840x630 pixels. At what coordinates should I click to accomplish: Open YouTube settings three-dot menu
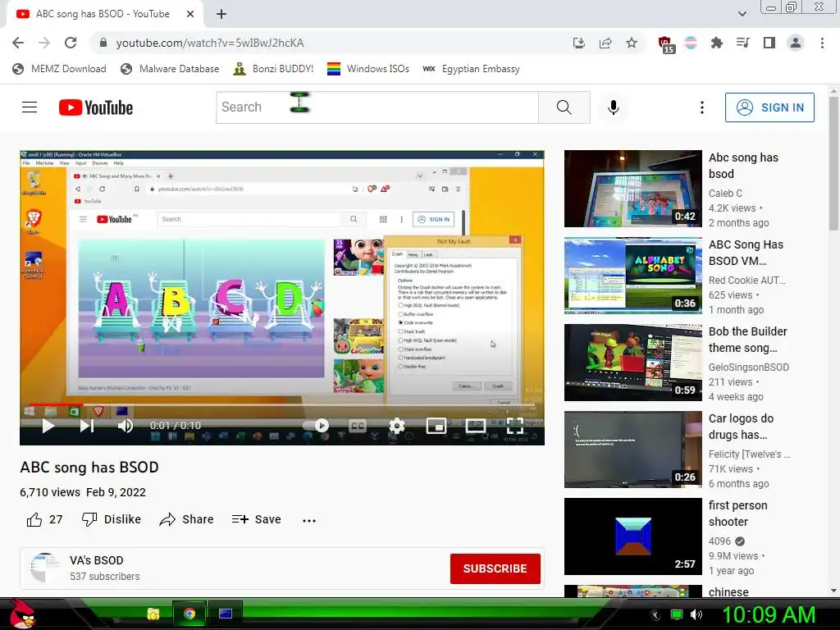pyautogui.click(x=702, y=107)
